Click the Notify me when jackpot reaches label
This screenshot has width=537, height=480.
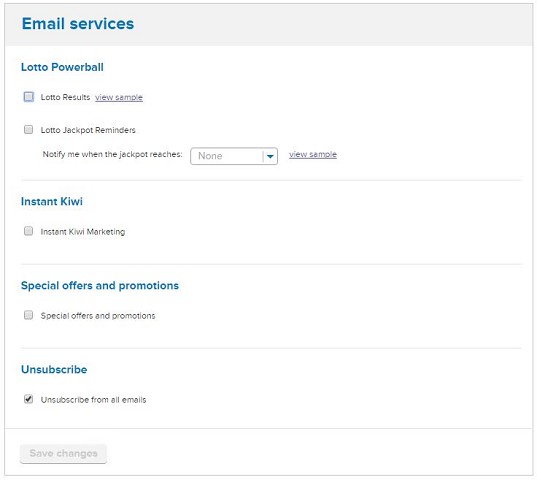(x=112, y=154)
